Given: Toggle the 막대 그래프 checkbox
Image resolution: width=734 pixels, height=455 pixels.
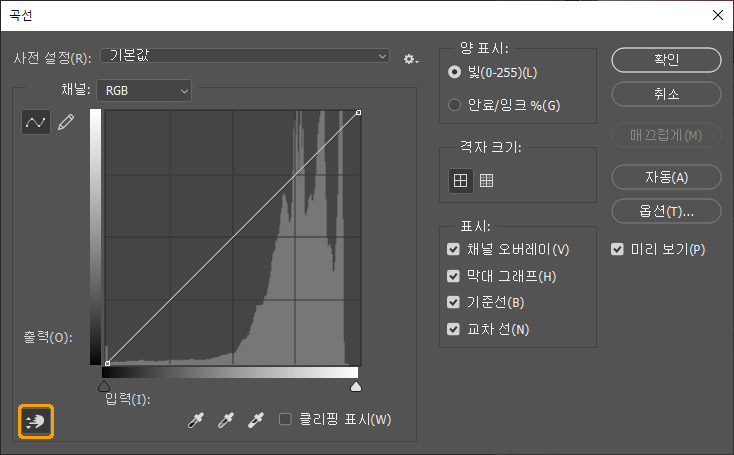Looking at the screenshot, I should click(453, 276).
